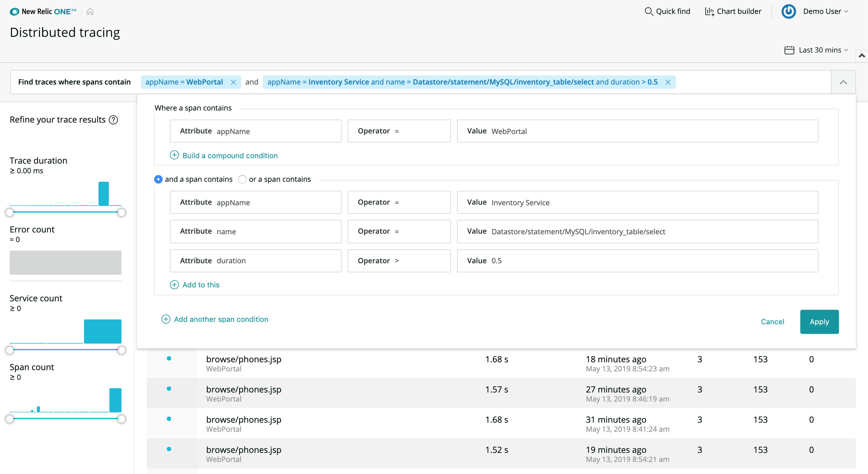Open the home icon in header
Viewport: 868px width, 474px height.
[x=90, y=11]
